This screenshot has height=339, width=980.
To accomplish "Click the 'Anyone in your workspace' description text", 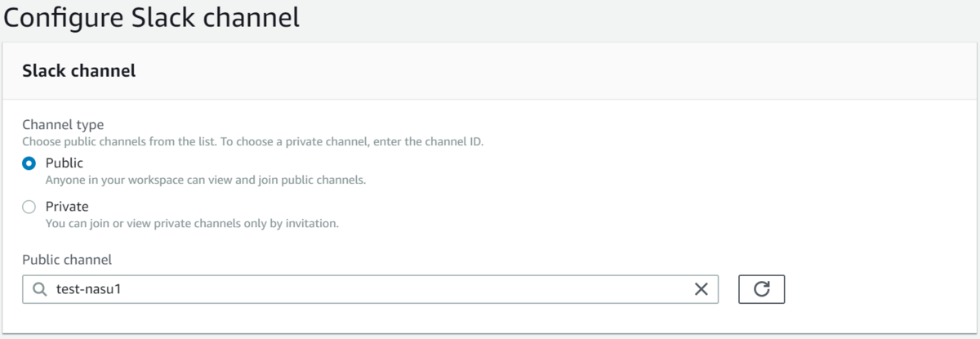I will point(205,180).
